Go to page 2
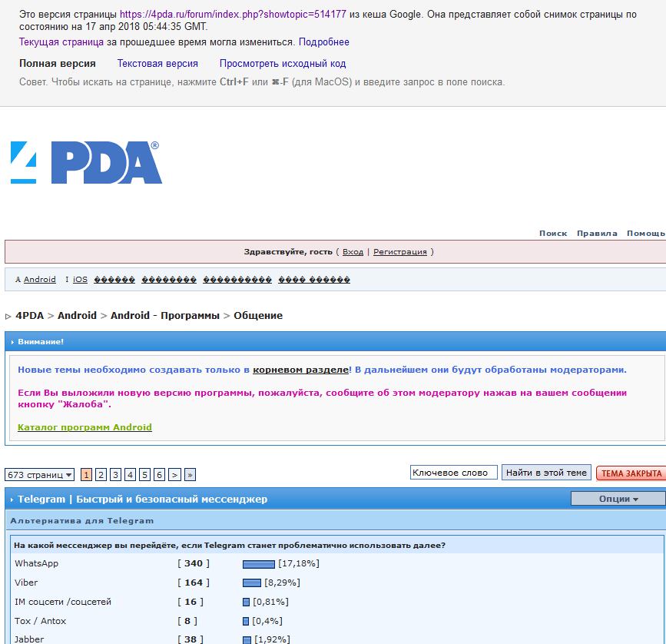The width and height of the screenshot is (666, 644). tap(101, 474)
